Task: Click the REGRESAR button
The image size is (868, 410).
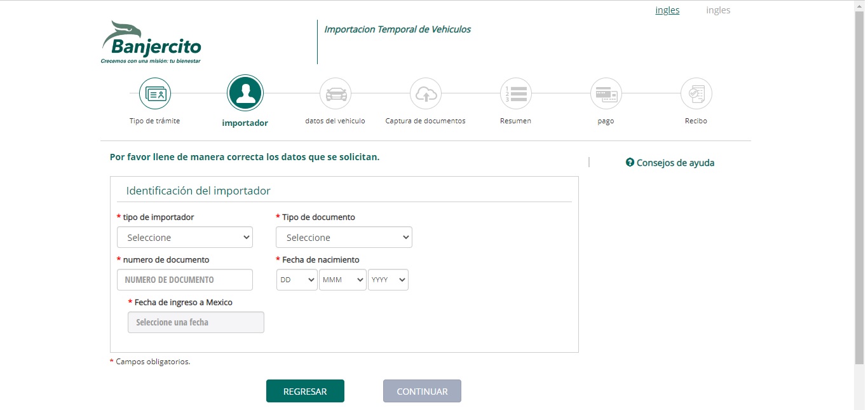Action: click(305, 390)
